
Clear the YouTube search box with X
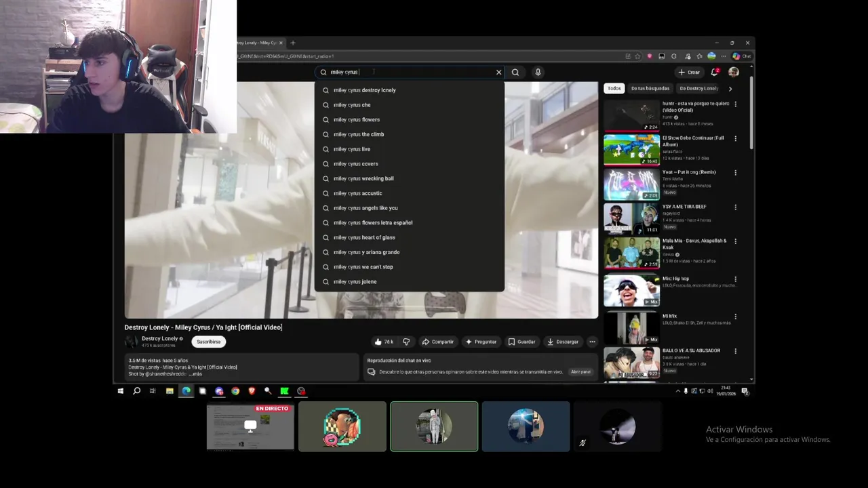tap(498, 72)
